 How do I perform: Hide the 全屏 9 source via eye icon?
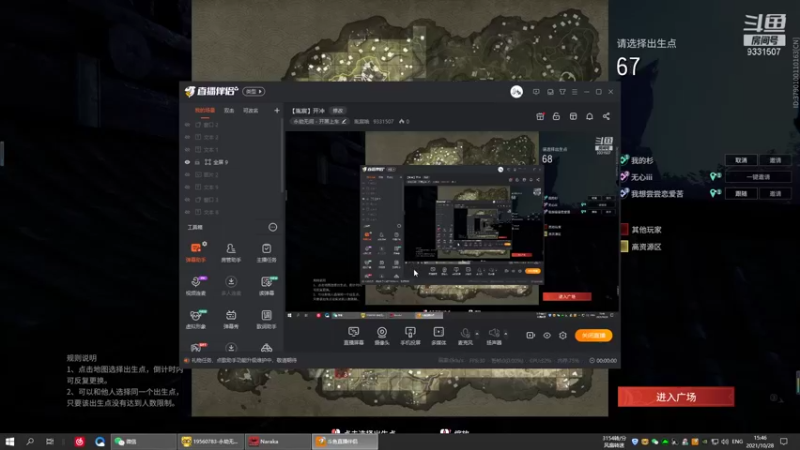point(187,162)
